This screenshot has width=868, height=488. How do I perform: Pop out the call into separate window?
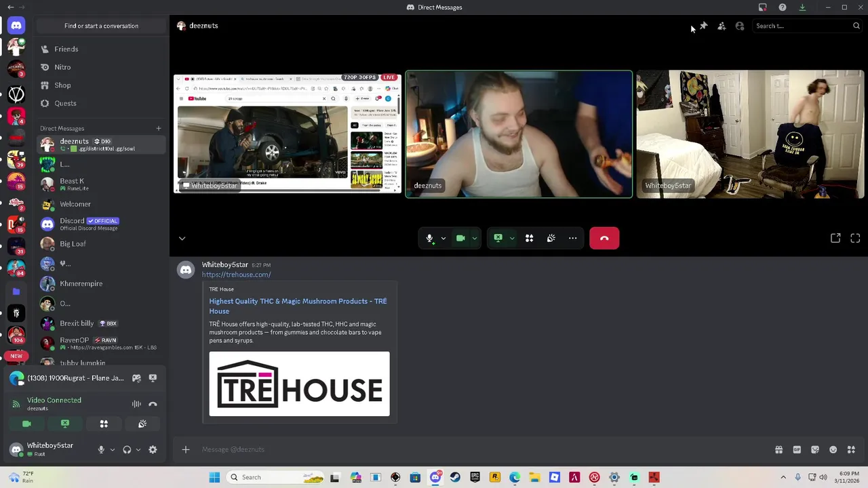pos(835,238)
